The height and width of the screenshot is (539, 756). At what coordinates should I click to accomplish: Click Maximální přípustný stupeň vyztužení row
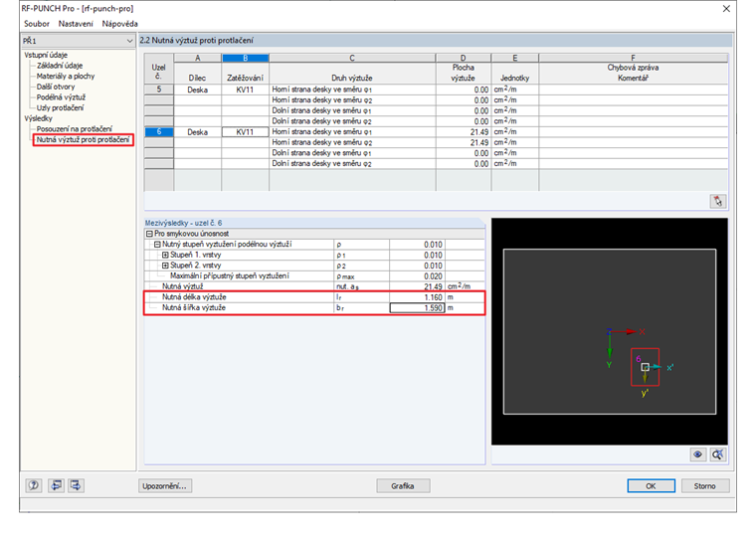coord(314,276)
